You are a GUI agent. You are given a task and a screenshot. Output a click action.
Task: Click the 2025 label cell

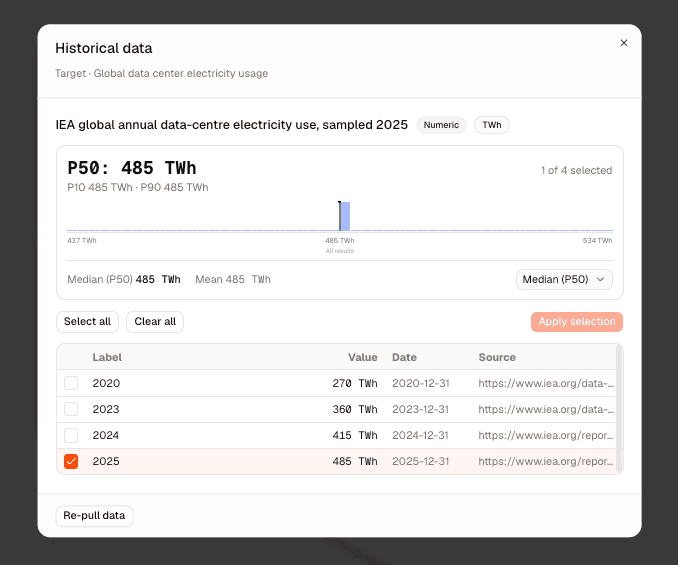coord(106,461)
